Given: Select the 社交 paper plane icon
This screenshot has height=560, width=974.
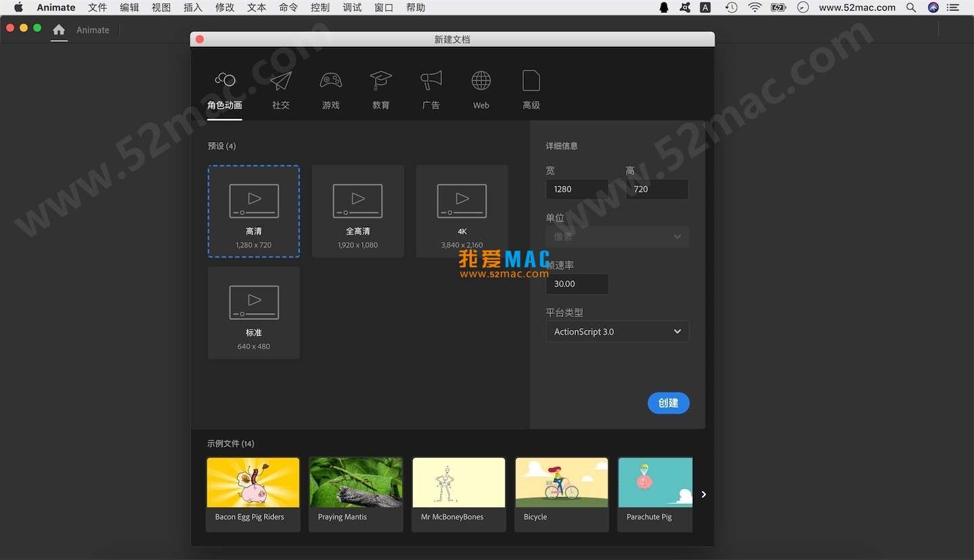Looking at the screenshot, I should pos(281,80).
